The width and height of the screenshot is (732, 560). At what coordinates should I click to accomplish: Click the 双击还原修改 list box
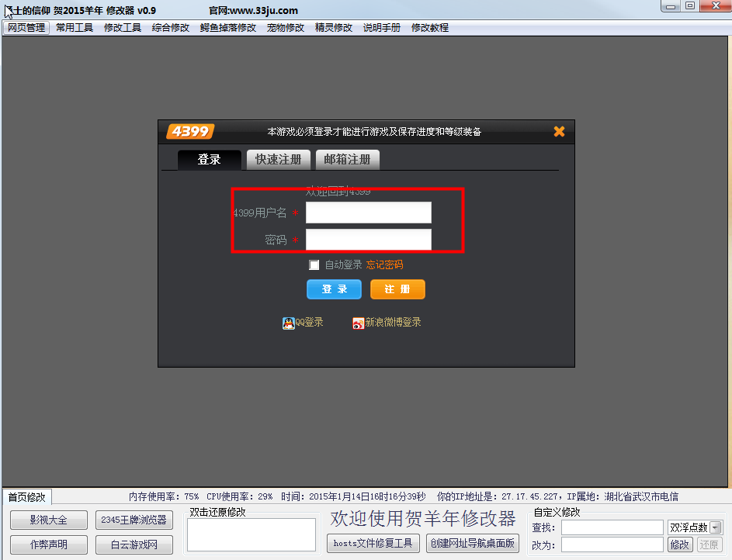(x=252, y=535)
